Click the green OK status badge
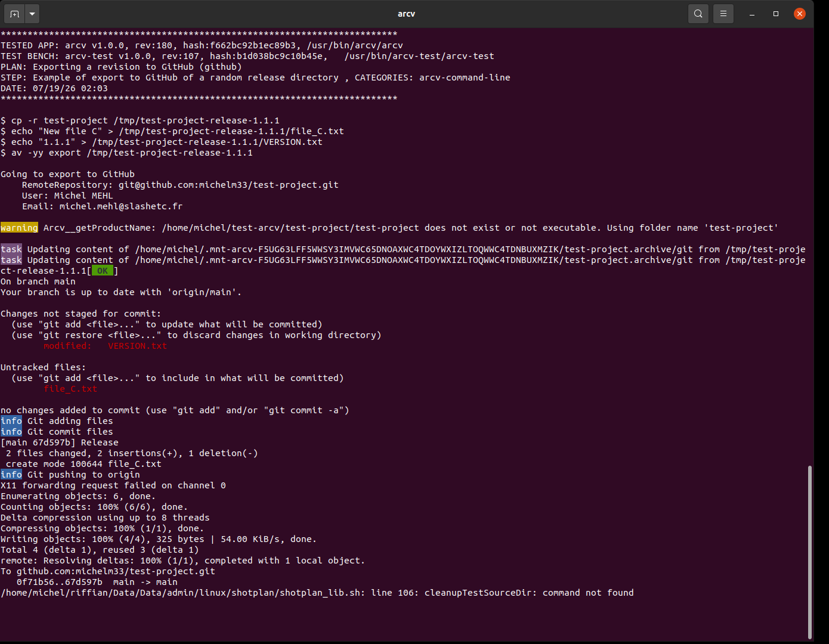The width and height of the screenshot is (829, 644). point(103,271)
